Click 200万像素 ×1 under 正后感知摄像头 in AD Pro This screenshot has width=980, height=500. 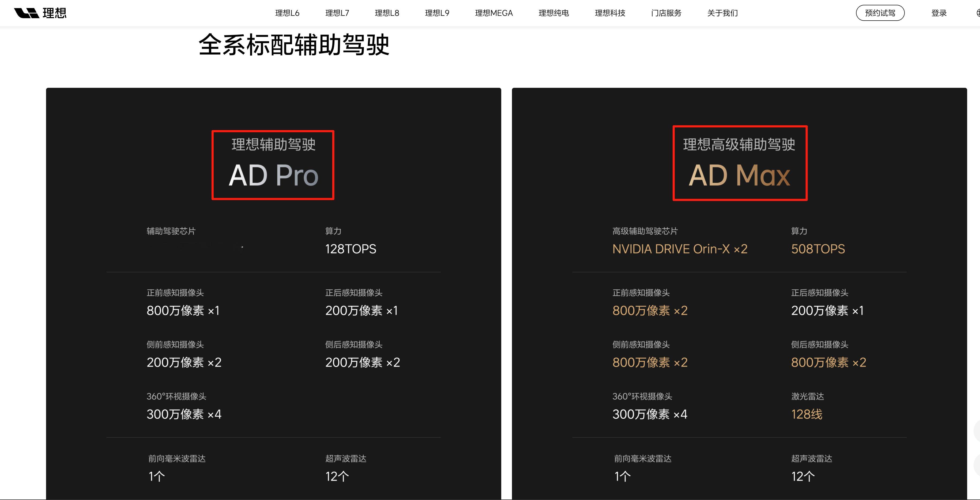tap(361, 311)
